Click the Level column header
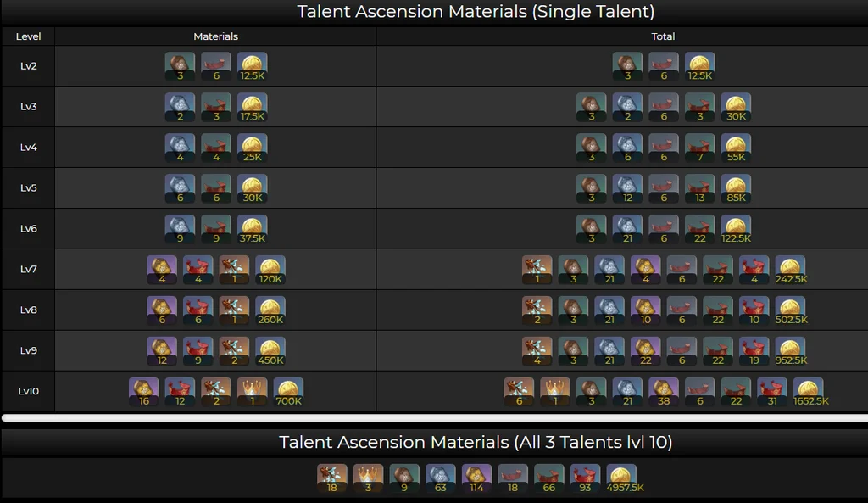Viewport: 868px width, 503px height. click(x=28, y=36)
